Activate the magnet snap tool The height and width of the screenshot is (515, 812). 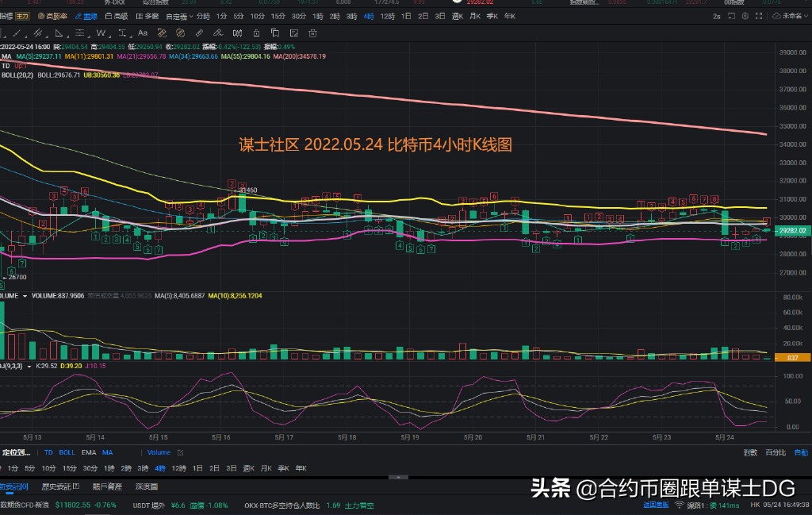click(x=163, y=33)
